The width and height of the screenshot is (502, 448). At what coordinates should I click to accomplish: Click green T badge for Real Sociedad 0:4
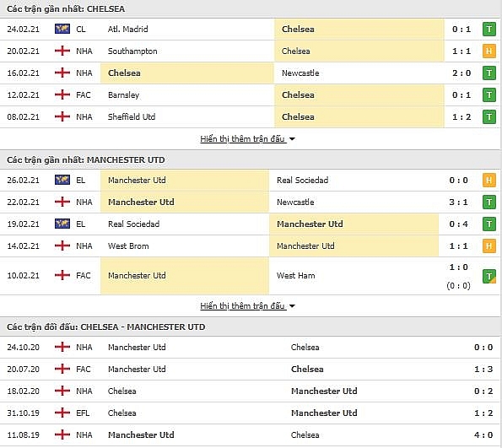click(x=489, y=224)
